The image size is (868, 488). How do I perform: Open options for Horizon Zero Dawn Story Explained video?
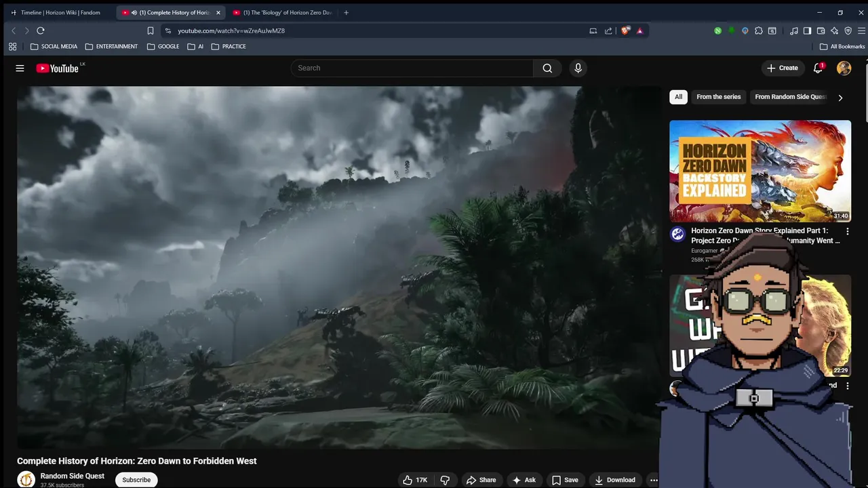[x=847, y=231]
